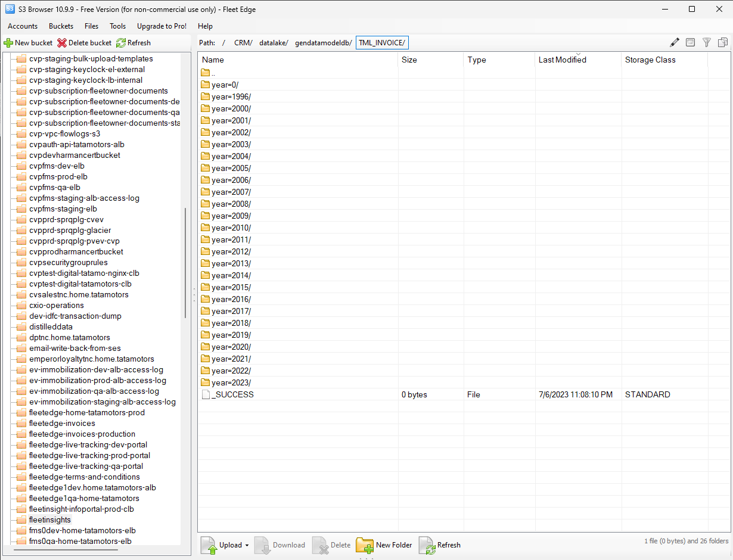Select the fleetinsights bucket
This screenshot has height=560, width=733.
pyautogui.click(x=50, y=520)
